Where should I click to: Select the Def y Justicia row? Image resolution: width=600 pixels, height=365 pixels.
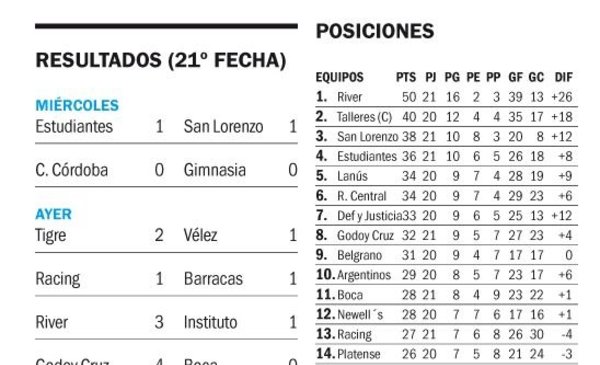[447, 215]
